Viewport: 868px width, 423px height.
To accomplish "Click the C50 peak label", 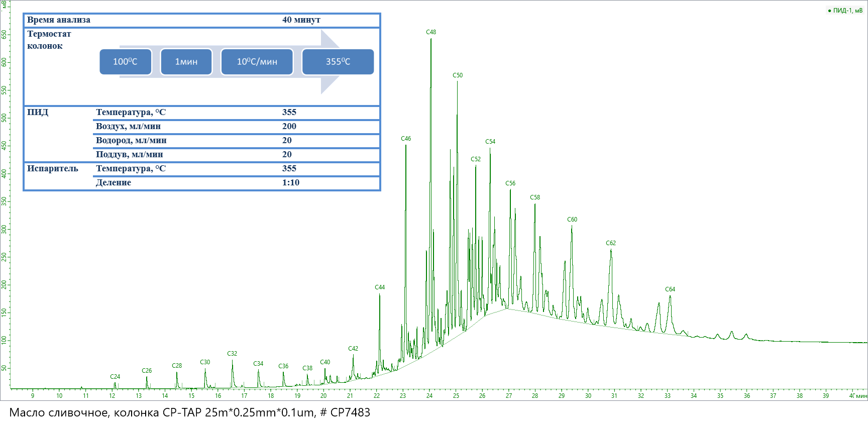I will (x=458, y=75).
